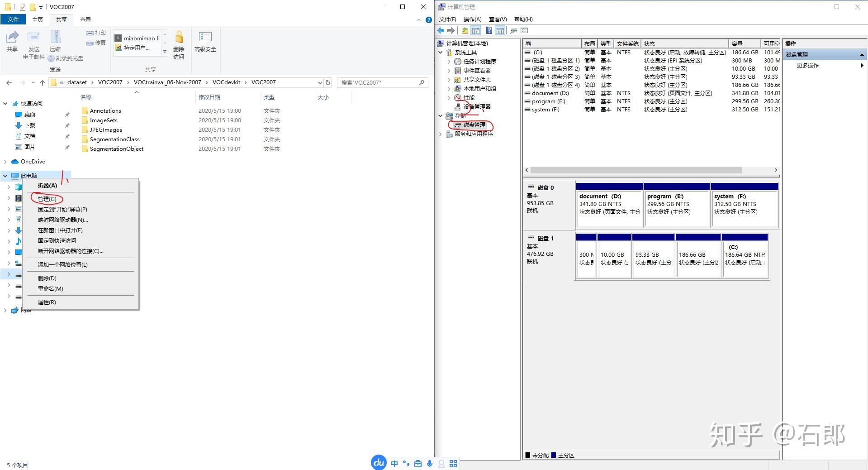This screenshot has height=470, width=868.
Task: Select the document (D:) partition block on 磁盘 0
Action: point(609,205)
